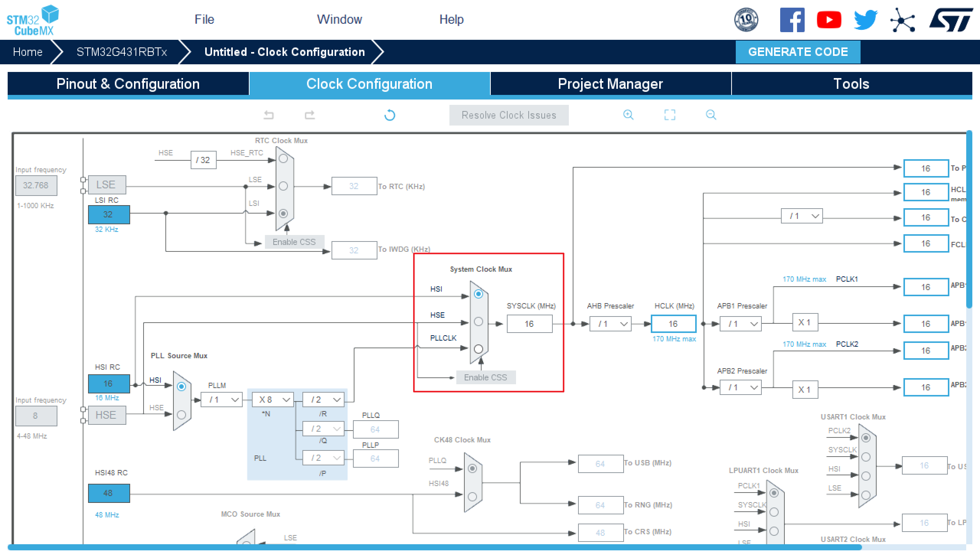Click the zoom out magnifier icon
This screenshot has height=558, width=980.
click(x=711, y=115)
